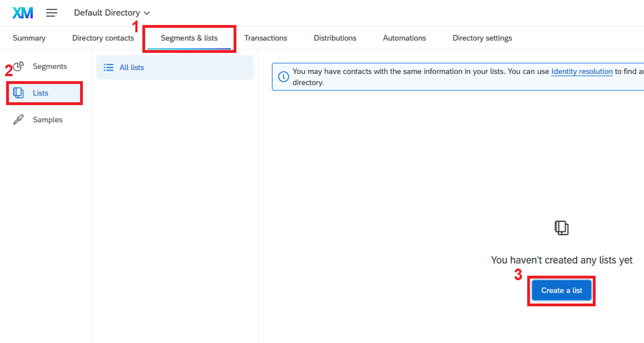
Task: Follow the Identity resolution link
Action: (x=582, y=71)
